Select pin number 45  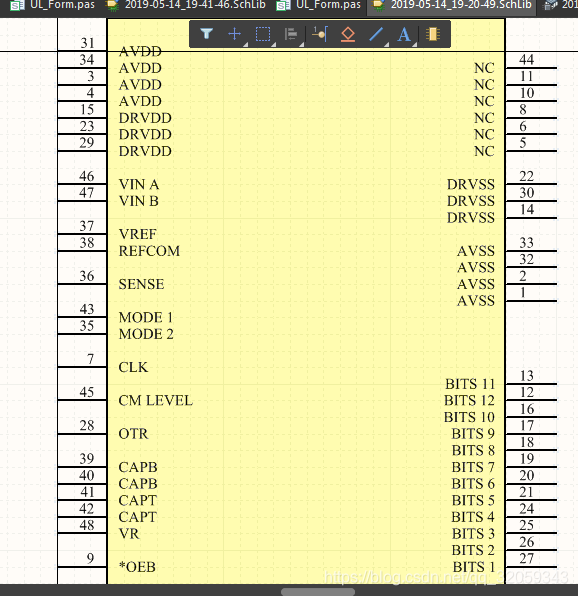coord(87,392)
